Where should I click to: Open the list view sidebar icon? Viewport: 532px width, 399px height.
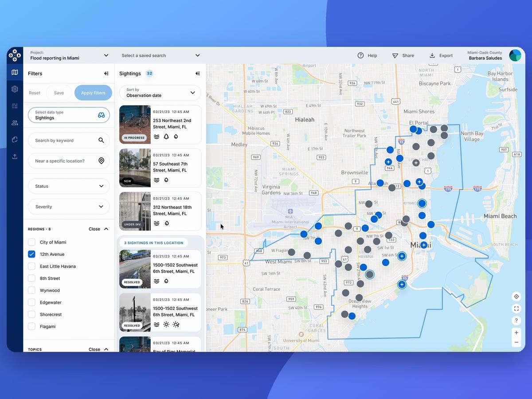pos(15,106)
